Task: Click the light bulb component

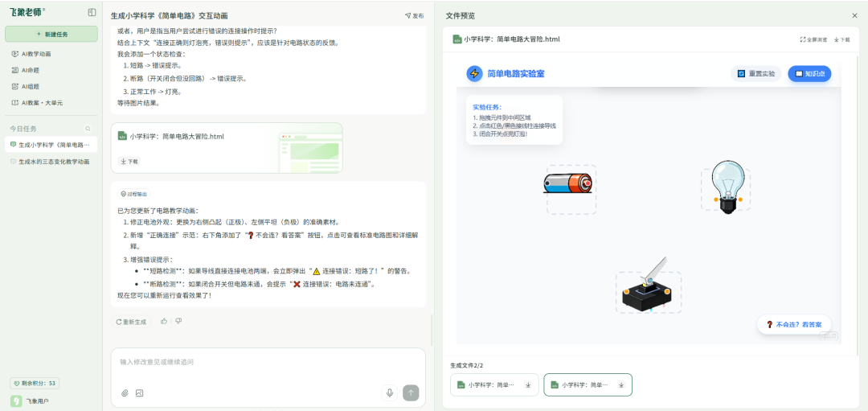Action: pyautogui.click(x=727, y=186)
